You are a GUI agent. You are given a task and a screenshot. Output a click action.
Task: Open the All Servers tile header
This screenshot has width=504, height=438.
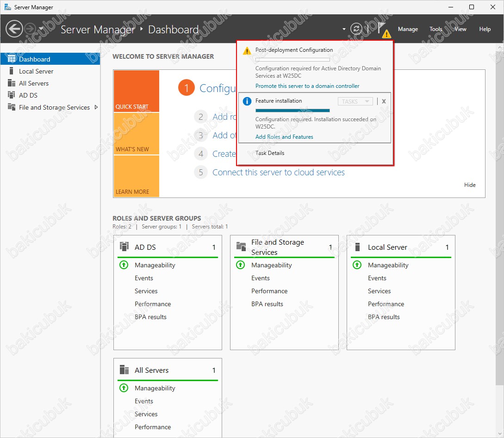tap(168, 370)
